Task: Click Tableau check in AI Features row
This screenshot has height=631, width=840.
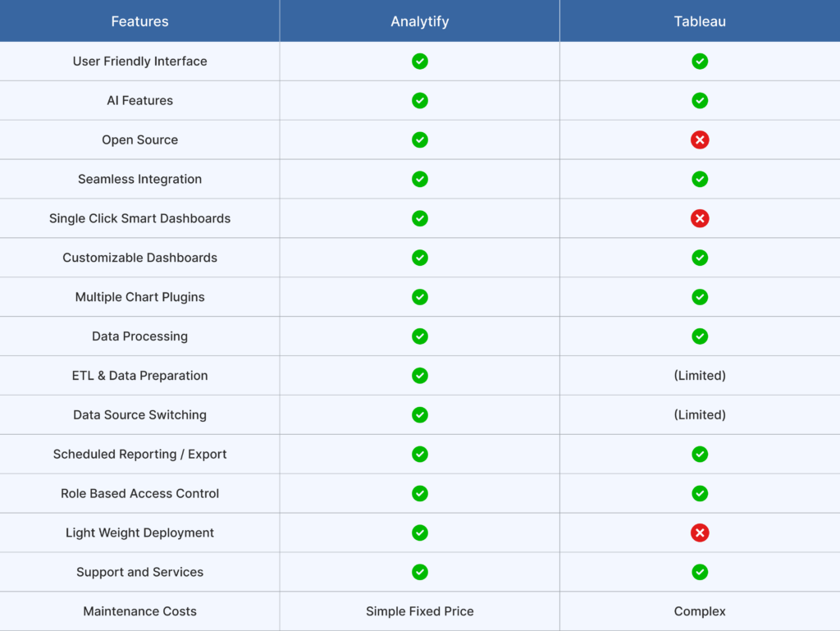Action: point(700,100)
